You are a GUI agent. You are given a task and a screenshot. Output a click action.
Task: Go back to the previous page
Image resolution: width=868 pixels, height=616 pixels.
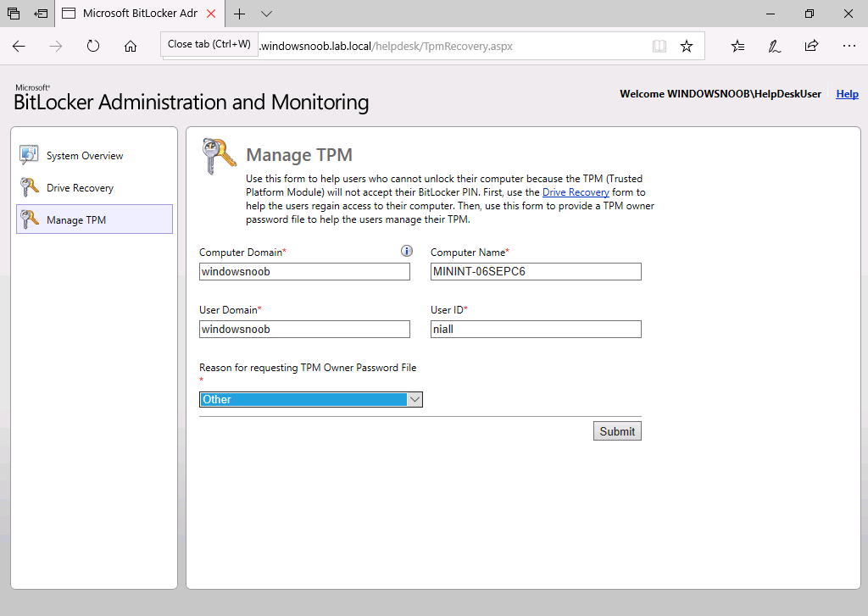tap(19, 46)
